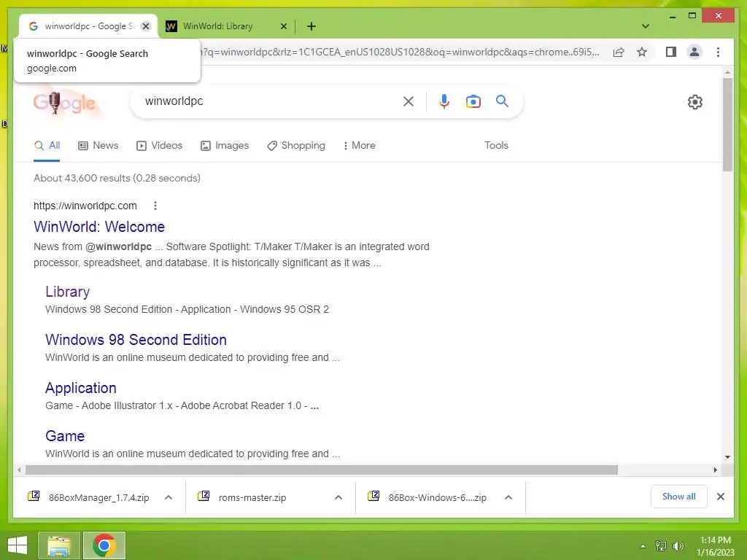747x560 pixels.
Task: Expand the More search categories menu
Action: point(359,146)
